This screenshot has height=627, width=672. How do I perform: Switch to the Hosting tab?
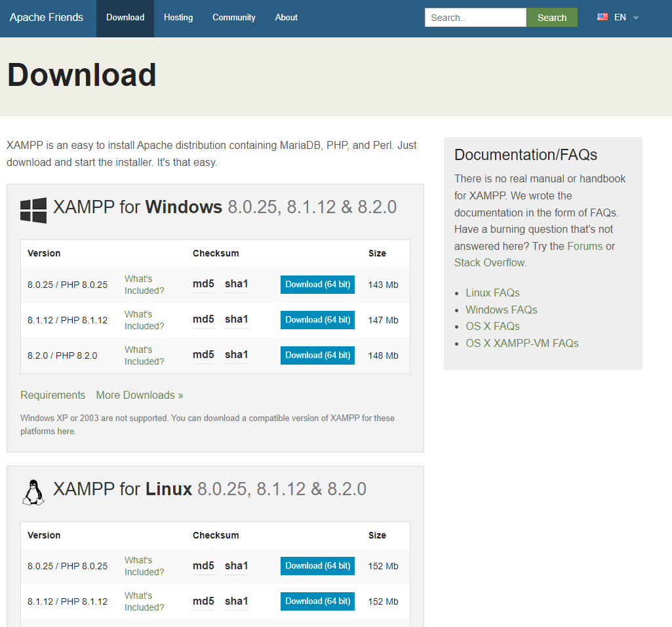tap(178, 17)
